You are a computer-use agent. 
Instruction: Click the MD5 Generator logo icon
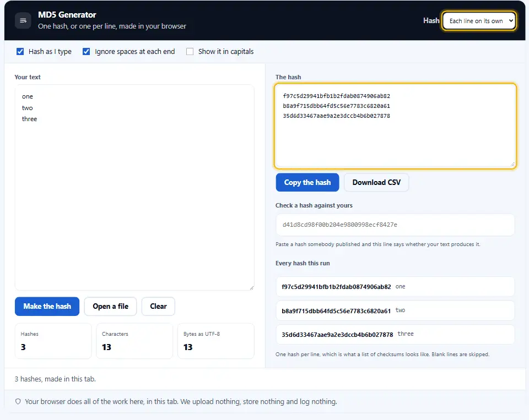click(23, 20)
